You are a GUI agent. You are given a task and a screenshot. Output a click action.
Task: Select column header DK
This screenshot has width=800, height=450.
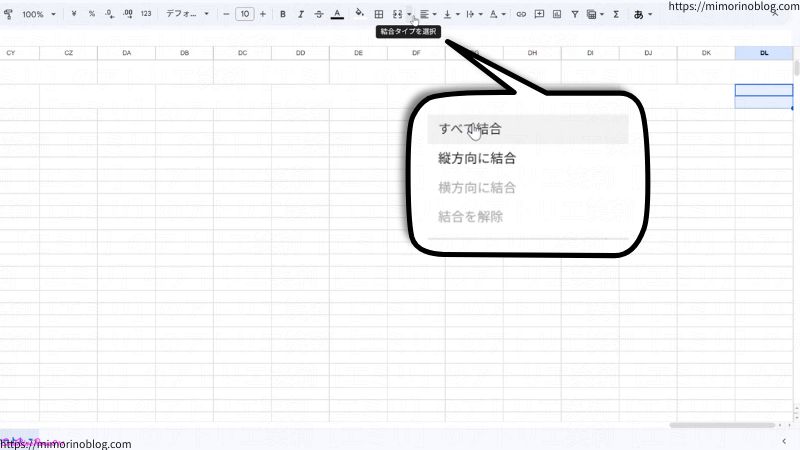pos(706,53)
